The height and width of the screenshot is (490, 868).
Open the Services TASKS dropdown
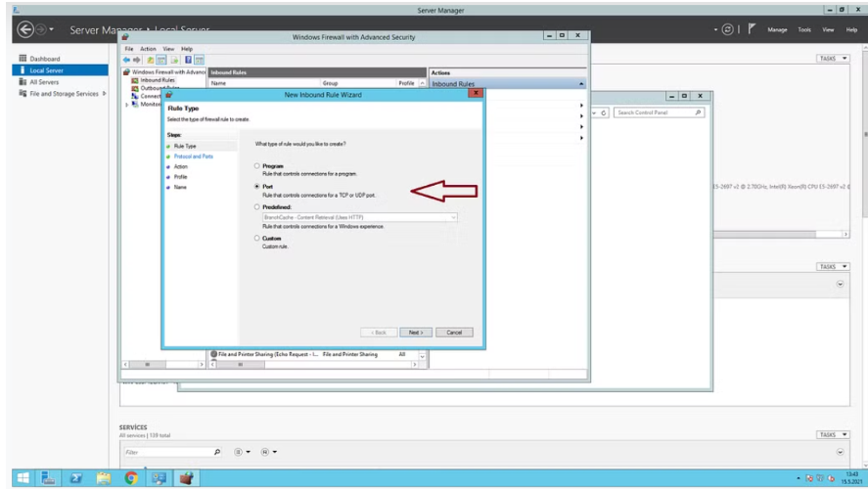833,434
